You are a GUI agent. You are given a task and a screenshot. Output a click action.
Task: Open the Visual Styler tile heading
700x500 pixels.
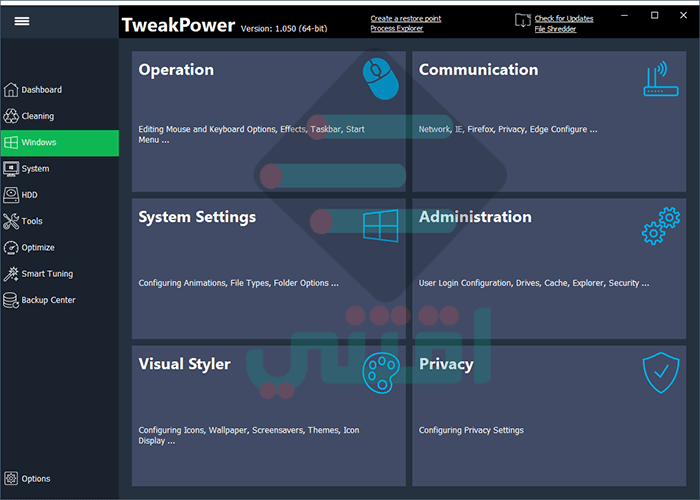tap(184, 364)
